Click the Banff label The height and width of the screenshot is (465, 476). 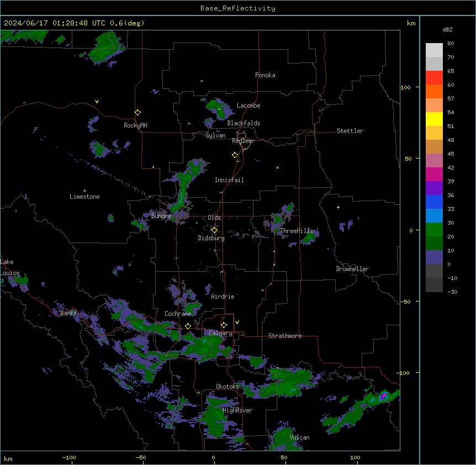coord(68,313)
